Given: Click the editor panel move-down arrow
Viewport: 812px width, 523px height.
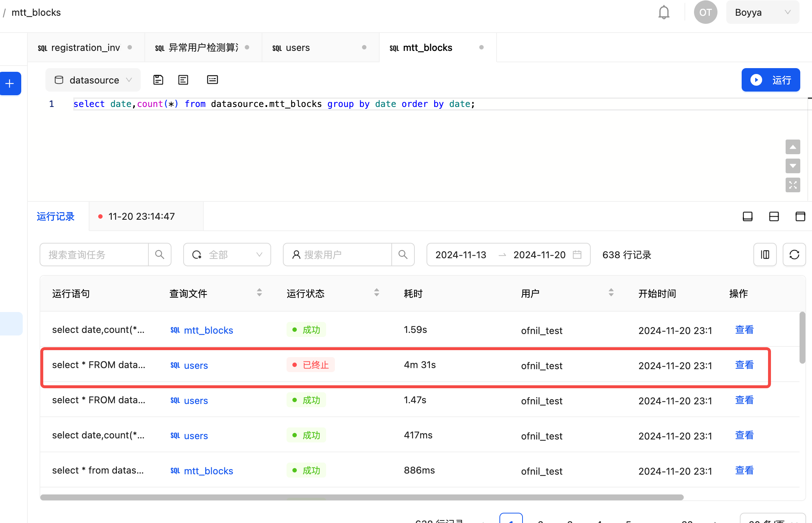Looking at the screenshot, I should 793,166.
